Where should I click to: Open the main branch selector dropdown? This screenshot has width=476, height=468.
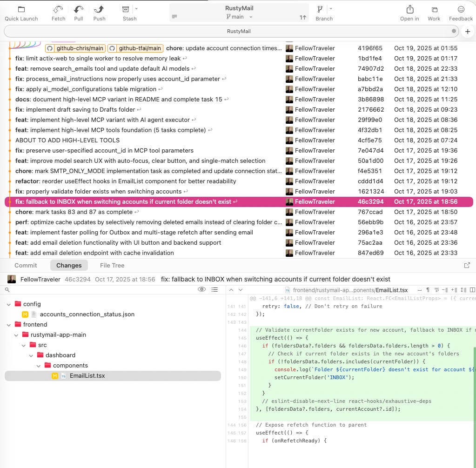pyautogui.click(x=239, y=17)
